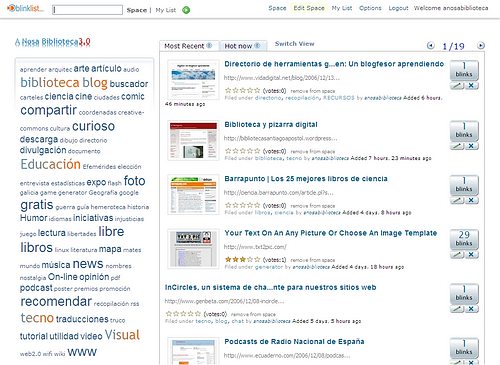The image size is (500, 365).
Task: Open Options in the top navigation
Action: (370, 8)
